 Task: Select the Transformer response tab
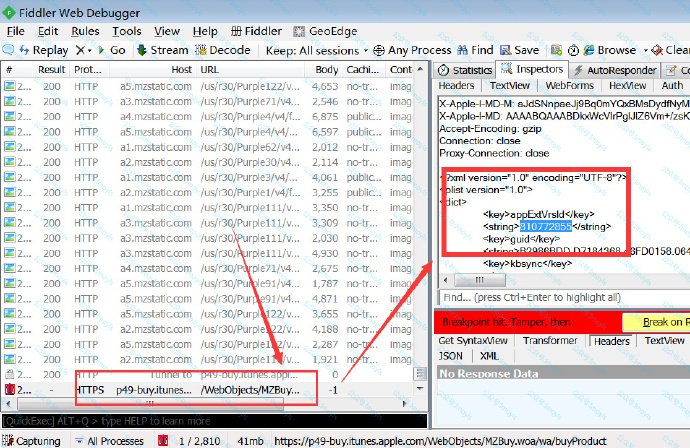coord(550,341)
